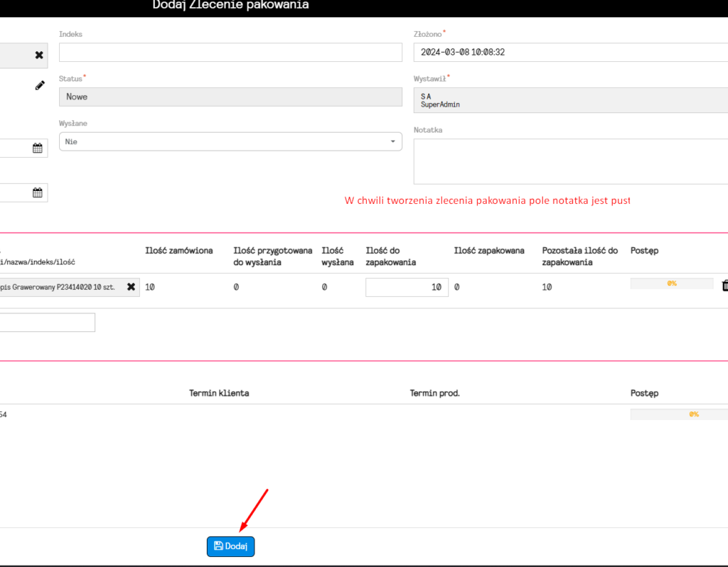The width and height of the screenshot is (728, 567).
Task: Click the X clear icon beside Indeks
Action: (39, 55)
